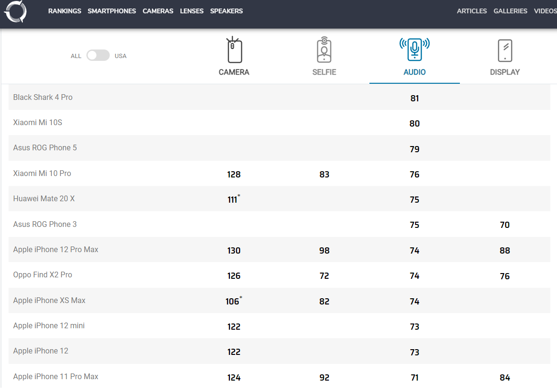The width and height of the screenshot is (557, 392).
Task: Click Xiaomi Mi 10S audio score 80
Action: click(415, 124)
